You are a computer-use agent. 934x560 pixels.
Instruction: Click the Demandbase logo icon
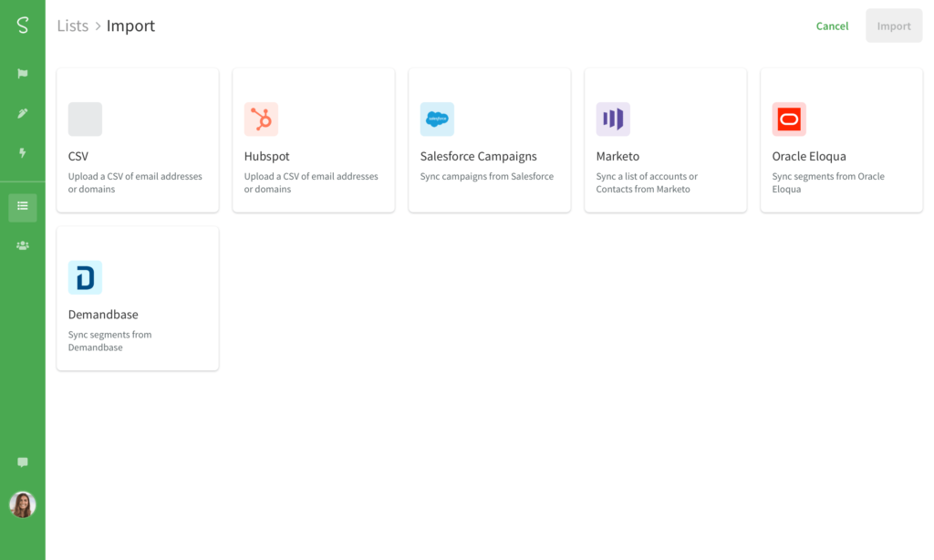[x=85, y=277]
